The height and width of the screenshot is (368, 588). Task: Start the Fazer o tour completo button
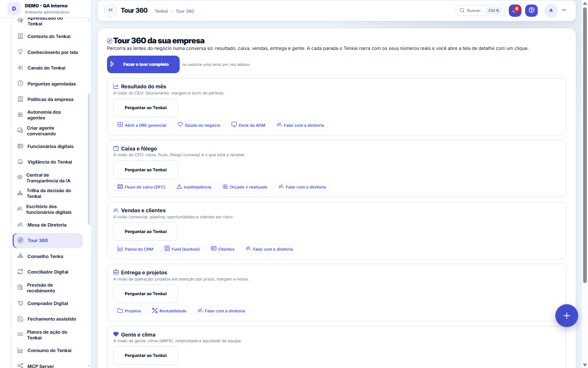(x=143, y=64)
